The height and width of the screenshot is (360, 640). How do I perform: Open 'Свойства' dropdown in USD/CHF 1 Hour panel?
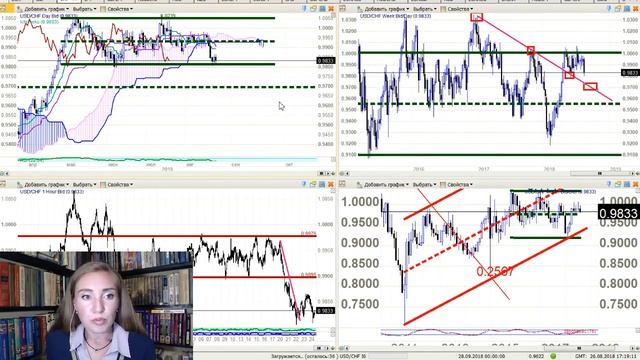(117, 184)
